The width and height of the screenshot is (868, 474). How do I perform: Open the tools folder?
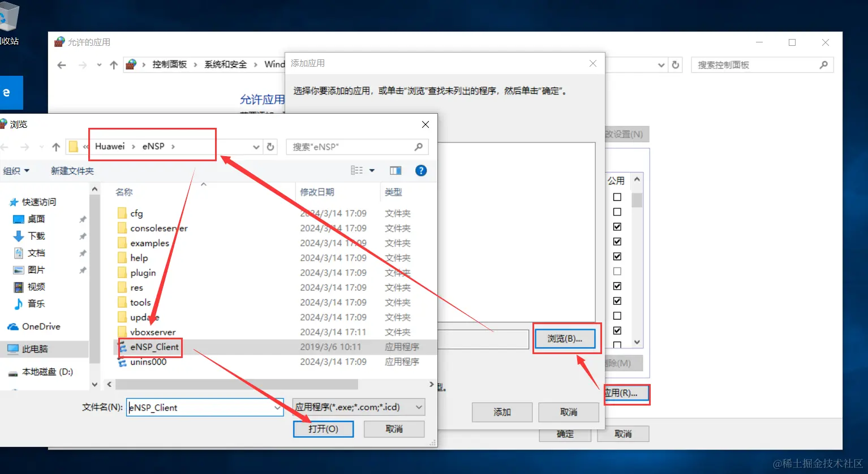pos(140,303)
